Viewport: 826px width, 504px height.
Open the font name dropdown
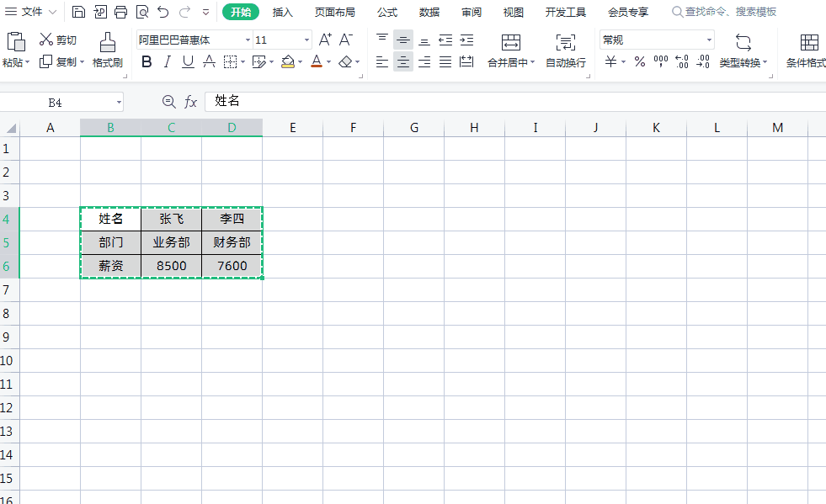click(248, 40)
